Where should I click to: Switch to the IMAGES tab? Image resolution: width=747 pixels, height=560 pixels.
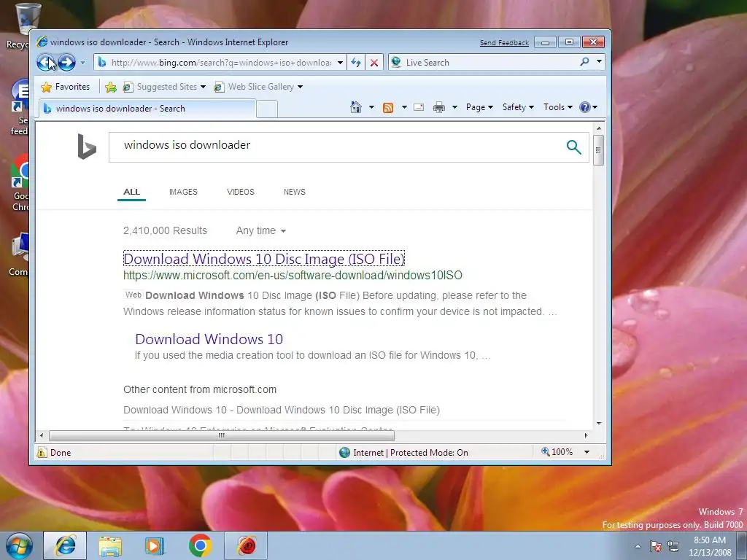point(183,192)
